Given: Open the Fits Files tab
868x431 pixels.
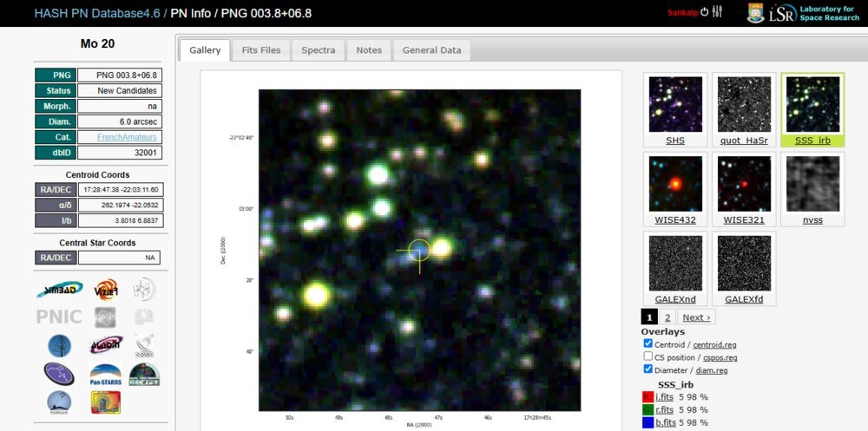Looking at the screenshot, I should coord(260,49).
